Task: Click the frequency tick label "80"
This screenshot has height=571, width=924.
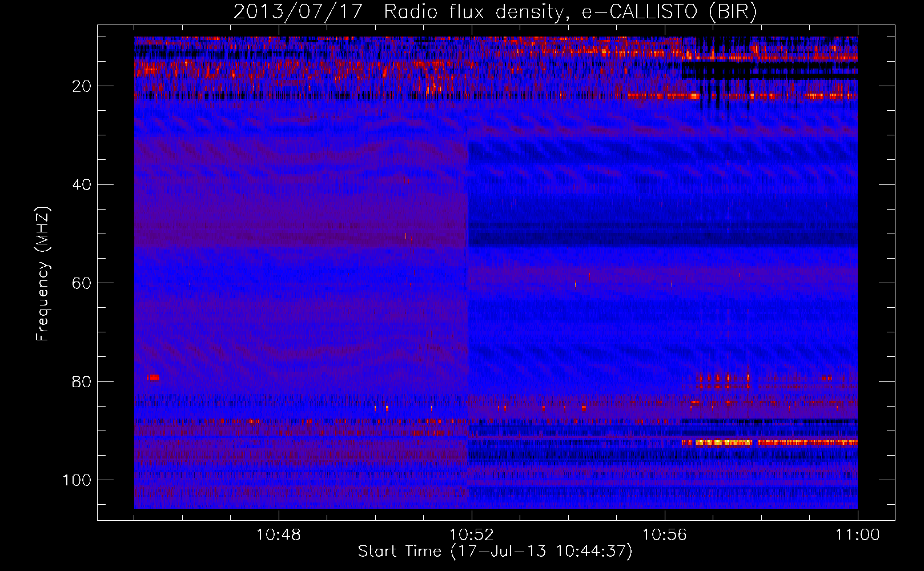Action: (x=82, y=381)
